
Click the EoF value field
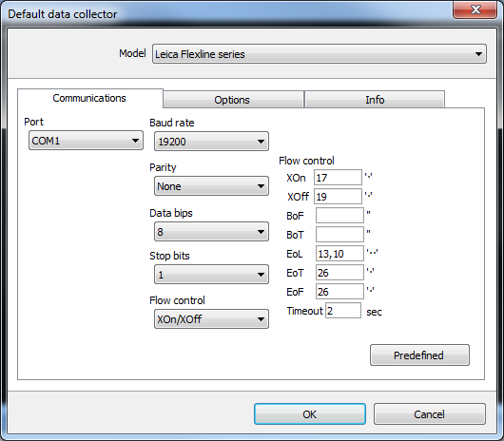[x=339, y=292]
